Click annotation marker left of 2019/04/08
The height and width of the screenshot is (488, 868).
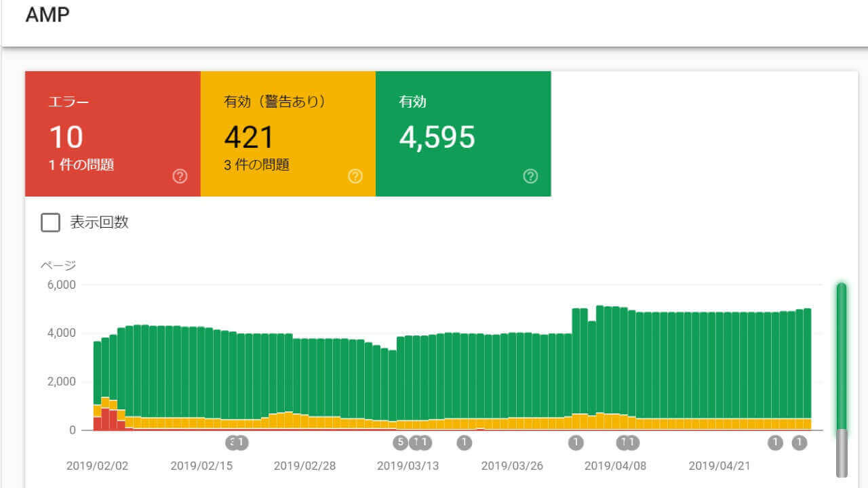pyautogui.click(x=576, y=443)
